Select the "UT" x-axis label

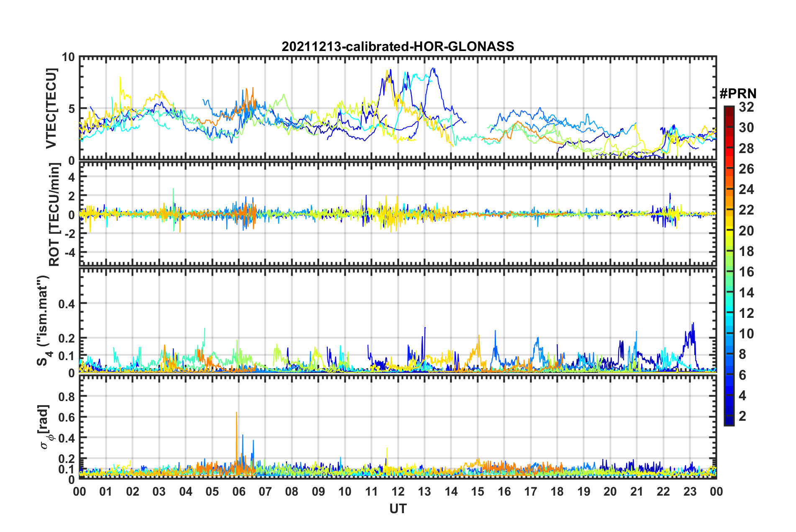[398, 509]
